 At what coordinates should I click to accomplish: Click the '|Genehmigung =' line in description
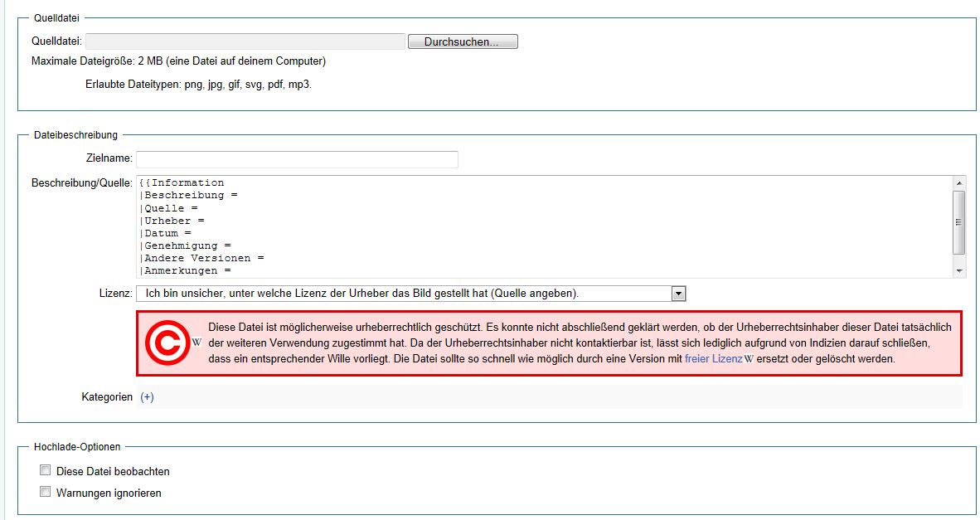(186, 245)
